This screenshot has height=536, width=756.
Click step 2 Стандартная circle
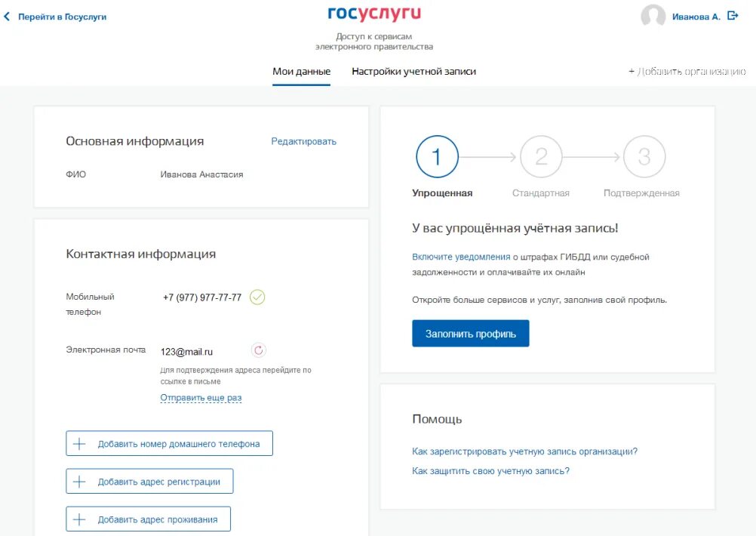click(541, 156)
